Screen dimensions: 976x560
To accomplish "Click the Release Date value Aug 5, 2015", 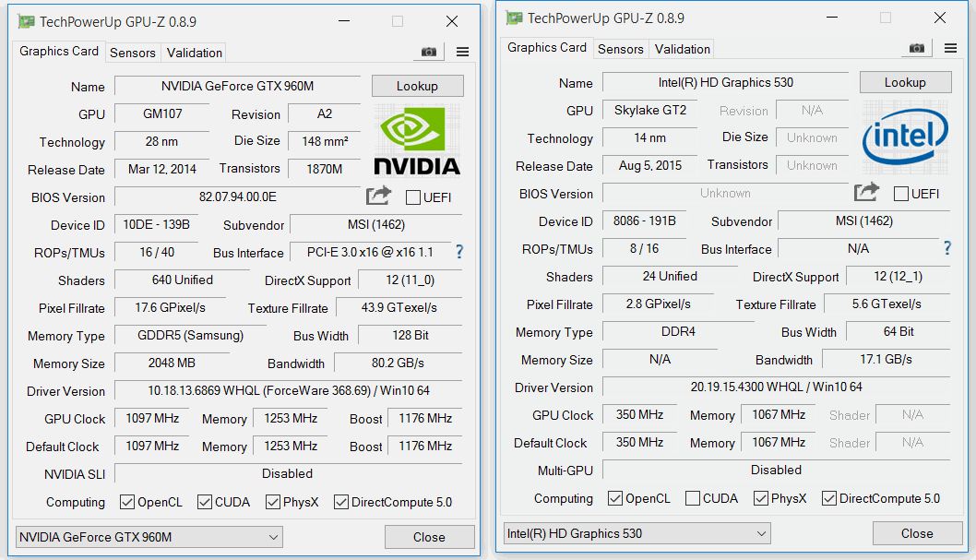I will click(x=649, y=165).
